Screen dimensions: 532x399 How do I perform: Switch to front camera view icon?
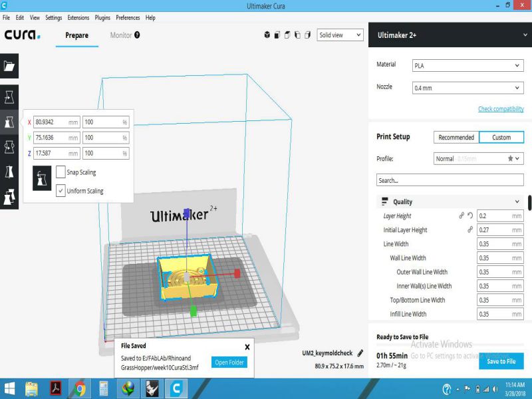click(277, 35)
